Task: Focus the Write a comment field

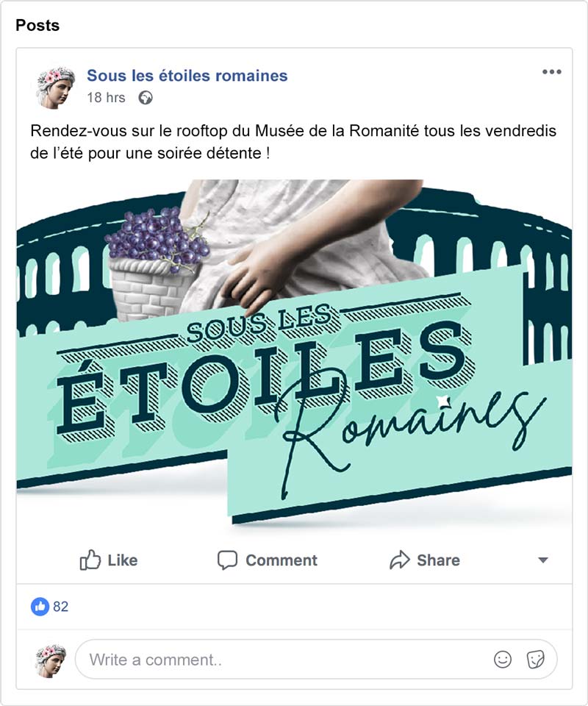Action: [x=316, y=660]
